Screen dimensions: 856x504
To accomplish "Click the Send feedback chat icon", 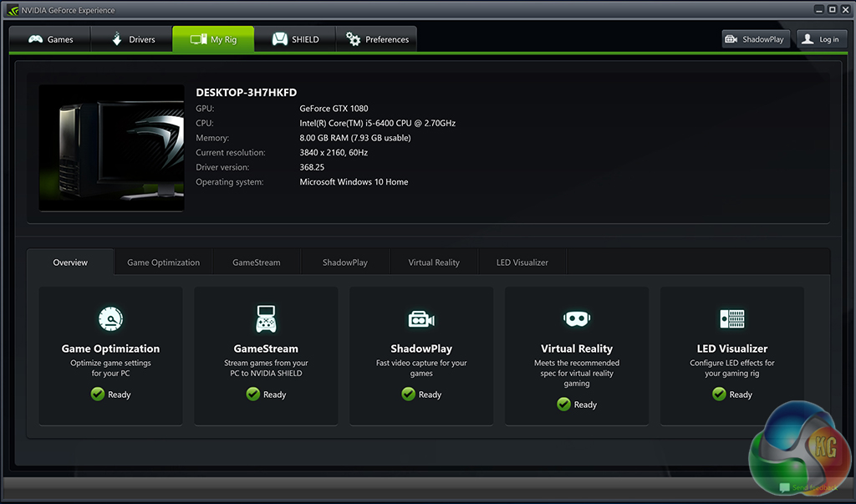I will tap(784, 487).
